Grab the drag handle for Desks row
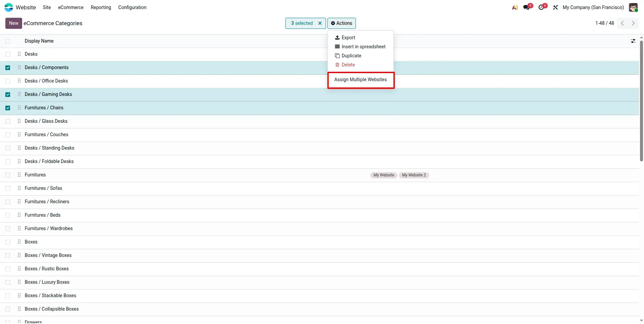Viewport: 644px width, 324px height. click(19, 54)
